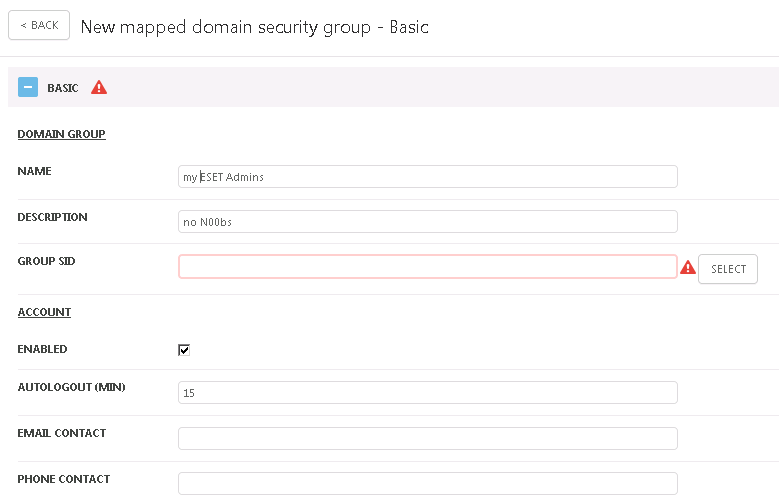
Task: Collapse the Basic section with minus icon
Action: click(x=28, y=88)
